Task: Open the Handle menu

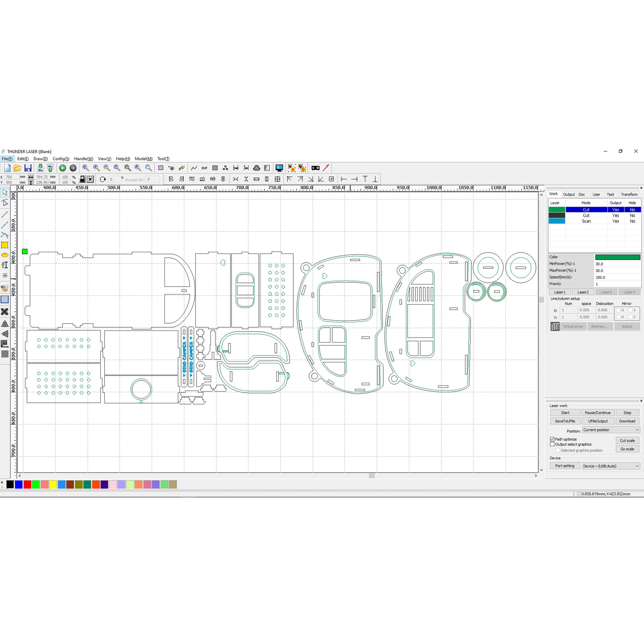Action: pos(83,159)
